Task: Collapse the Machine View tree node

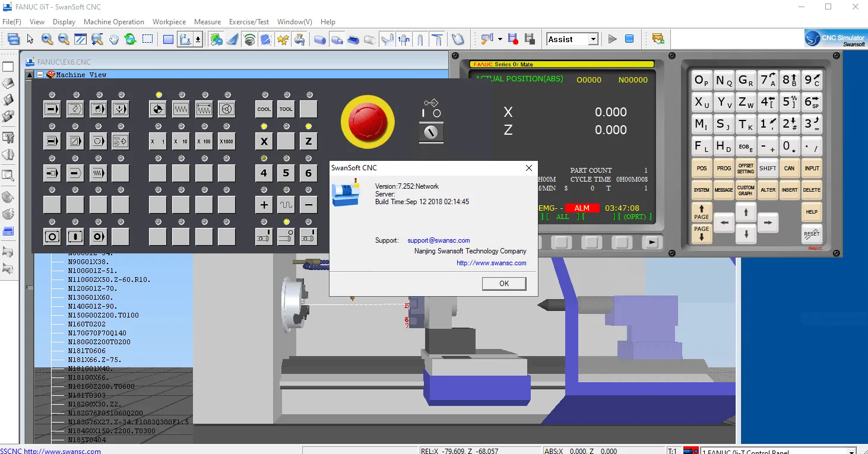Action: click(40, 75)
